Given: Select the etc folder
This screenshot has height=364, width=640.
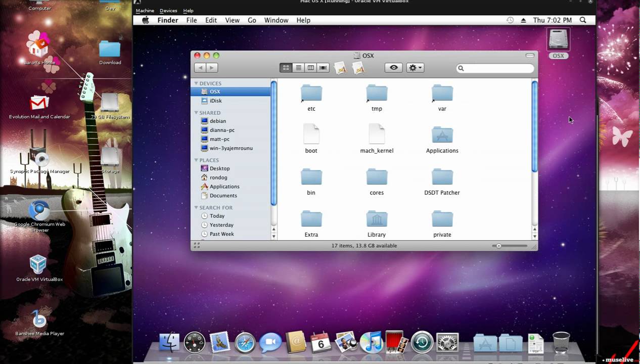Looking at the screenshot, I should (x=311, y=98).
